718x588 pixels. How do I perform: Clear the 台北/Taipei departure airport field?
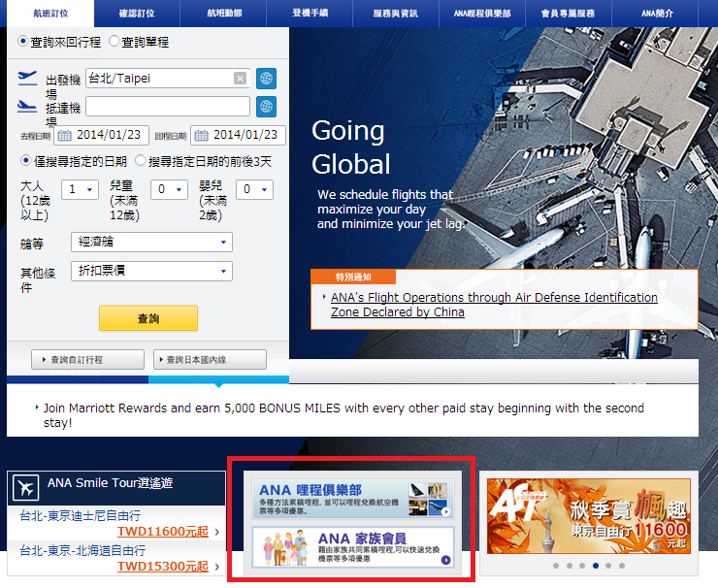[240, 79]
